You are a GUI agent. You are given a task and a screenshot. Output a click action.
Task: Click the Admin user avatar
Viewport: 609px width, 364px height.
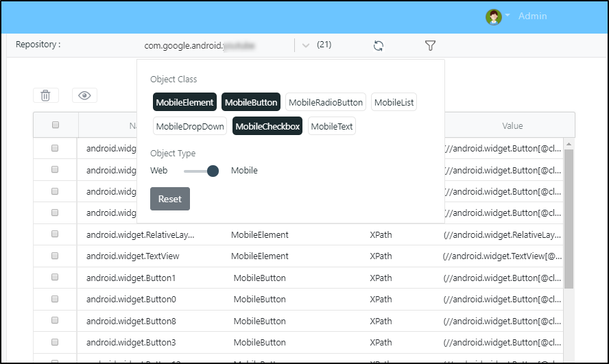494,16
